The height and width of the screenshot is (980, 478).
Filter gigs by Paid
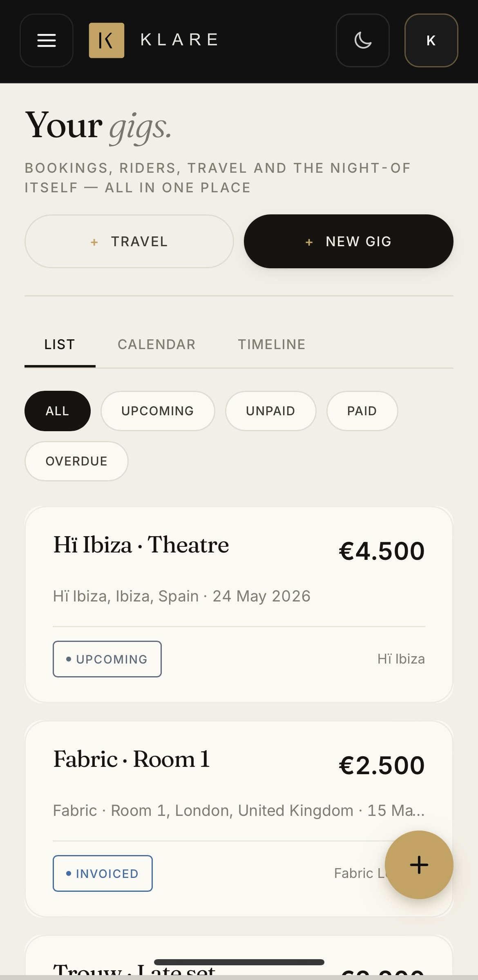click(362, 411)
